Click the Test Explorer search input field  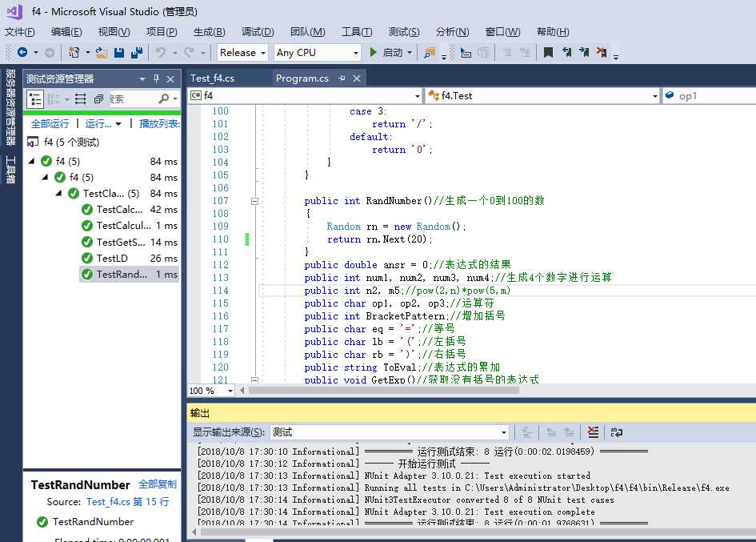(x=133, y=99)
